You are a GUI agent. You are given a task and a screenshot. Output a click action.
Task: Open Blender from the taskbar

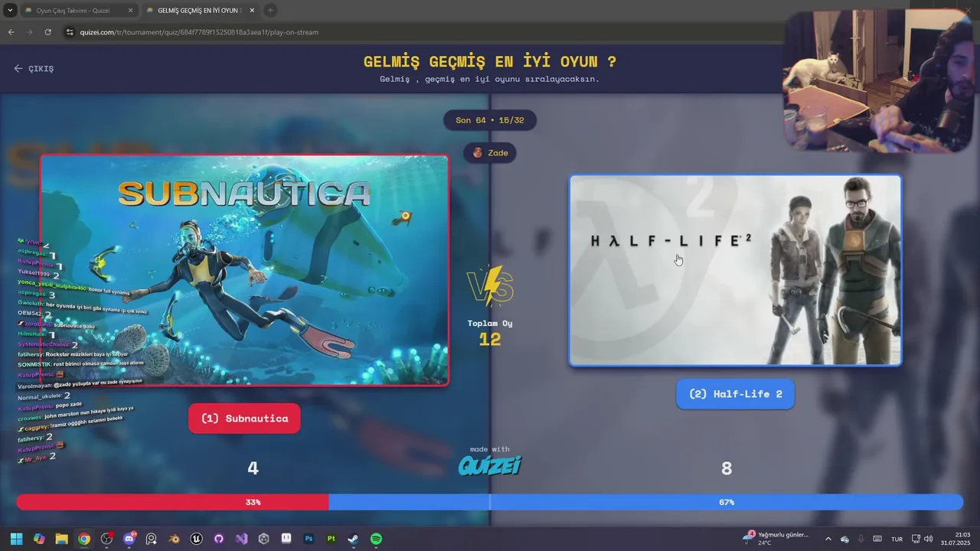(175, 539)
